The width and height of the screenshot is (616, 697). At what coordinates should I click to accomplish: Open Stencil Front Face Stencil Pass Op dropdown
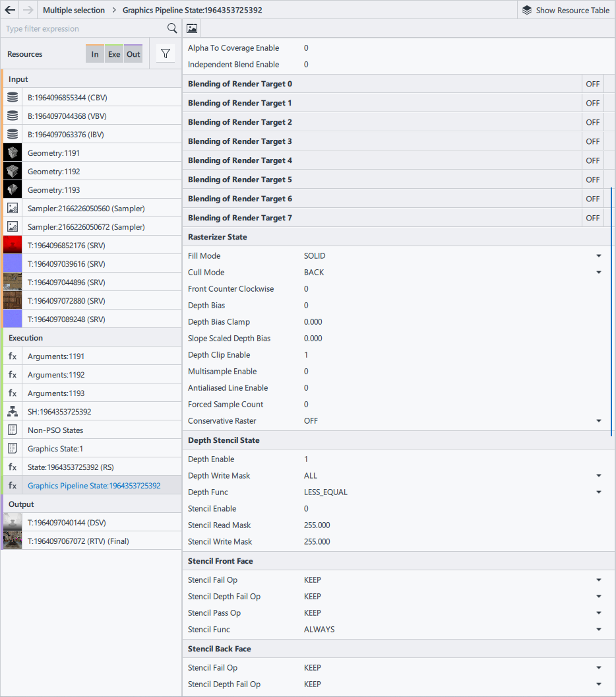(x=599, y=613)
